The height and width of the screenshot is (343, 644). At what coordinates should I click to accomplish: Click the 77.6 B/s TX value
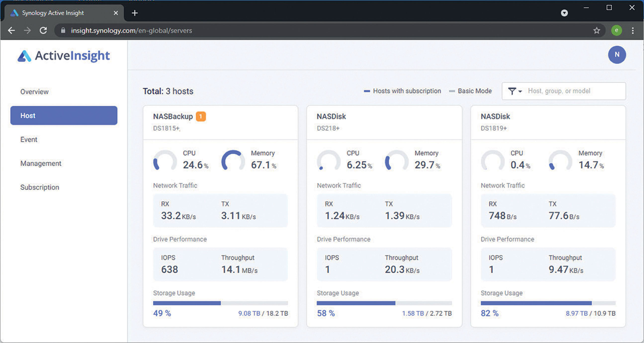564,216
